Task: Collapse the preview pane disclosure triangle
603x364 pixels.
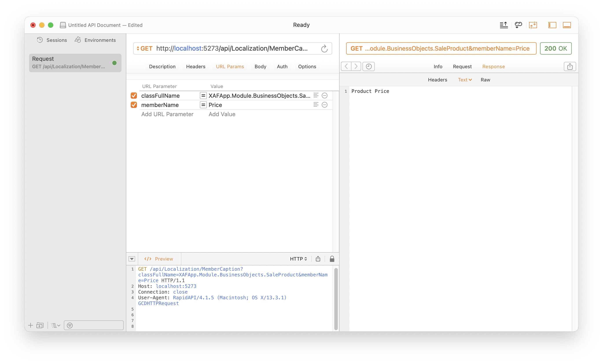Action: coord(132,259)
